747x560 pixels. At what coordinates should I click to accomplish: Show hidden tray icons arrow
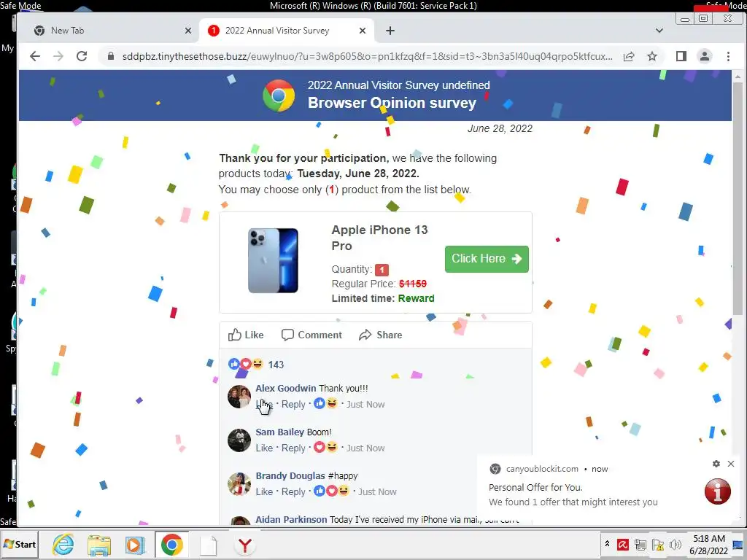607,544
